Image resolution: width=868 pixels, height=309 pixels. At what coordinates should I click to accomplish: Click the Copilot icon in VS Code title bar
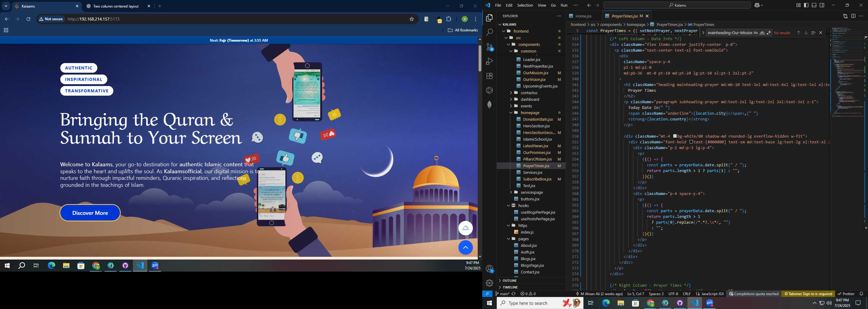click(757, 5)
